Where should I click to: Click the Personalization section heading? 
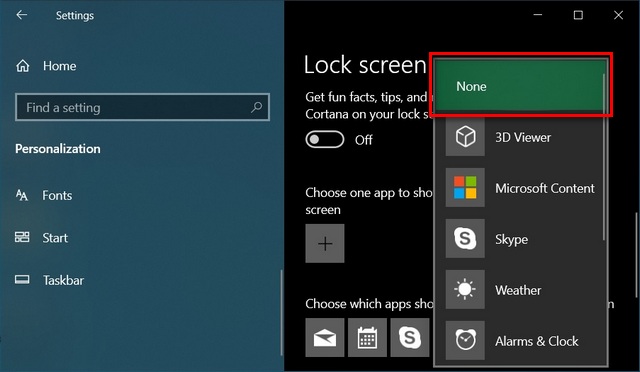point(58,149)
